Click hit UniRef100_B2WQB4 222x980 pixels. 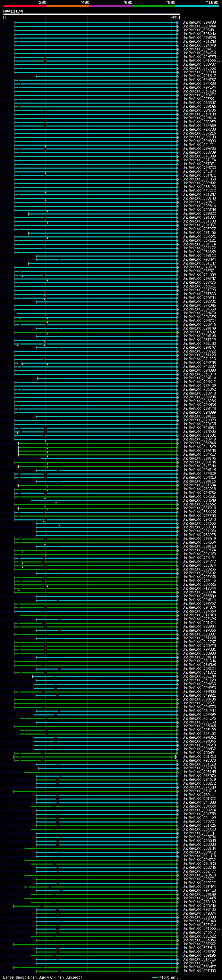tap(199, 428)
